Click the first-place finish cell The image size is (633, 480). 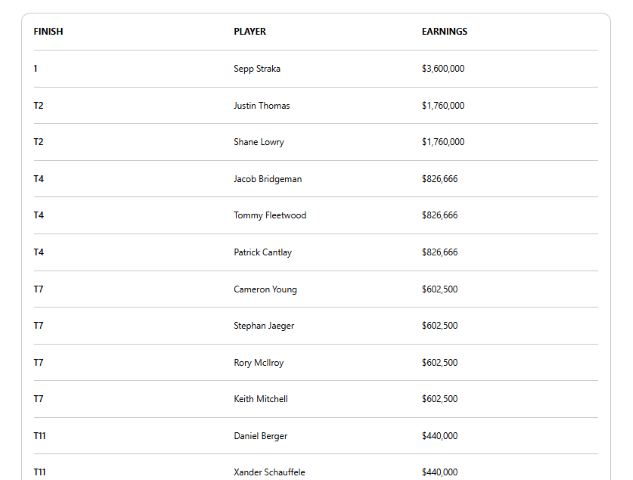click(x=35, y=69)
